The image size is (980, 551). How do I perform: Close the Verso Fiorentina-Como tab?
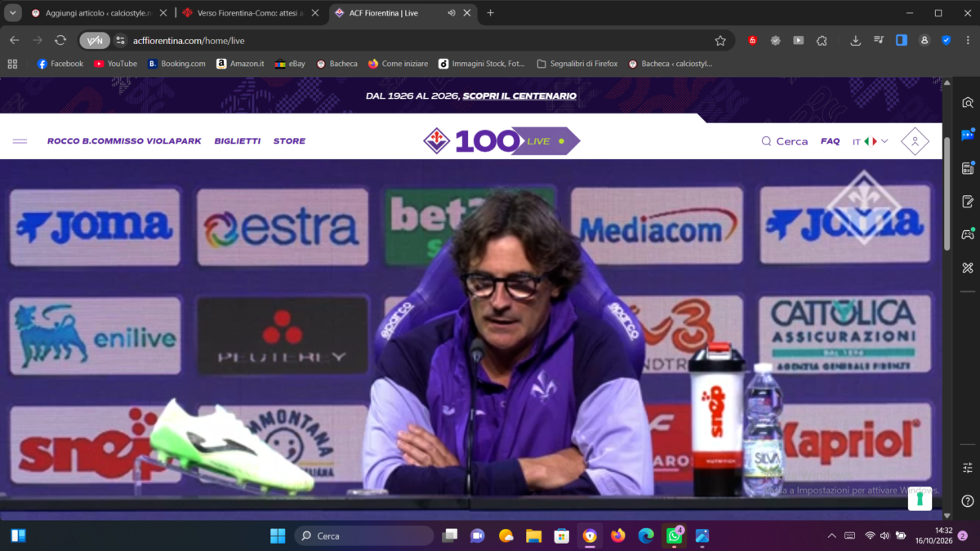pyautogui.click(x=315, y=13)
